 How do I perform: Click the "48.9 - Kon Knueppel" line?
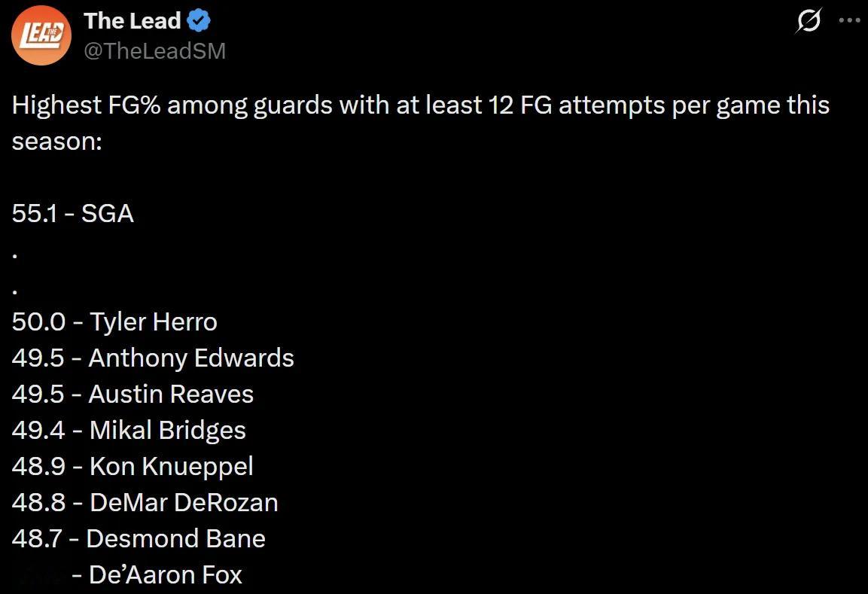coord(132,466)
